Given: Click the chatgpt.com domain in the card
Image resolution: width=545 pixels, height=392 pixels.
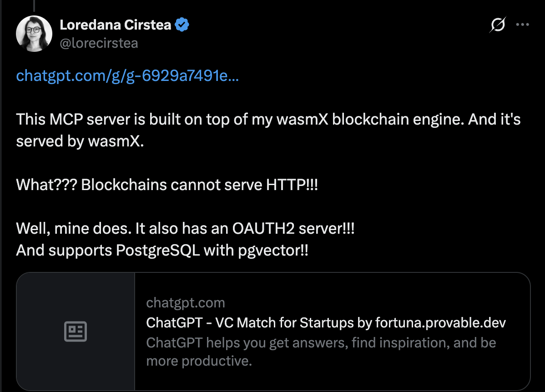Looking at the screenshot, I should pos(186,303).
